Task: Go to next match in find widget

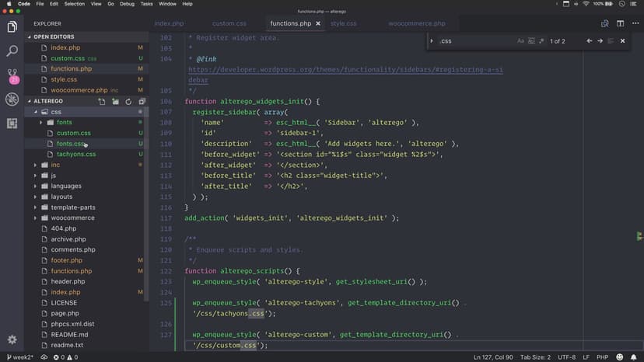Action: point(600,41)
